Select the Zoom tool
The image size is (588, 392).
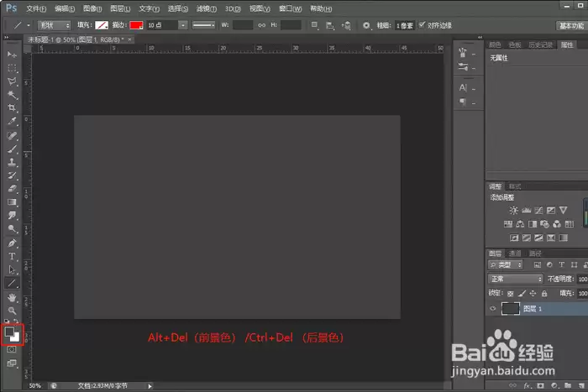12,311
